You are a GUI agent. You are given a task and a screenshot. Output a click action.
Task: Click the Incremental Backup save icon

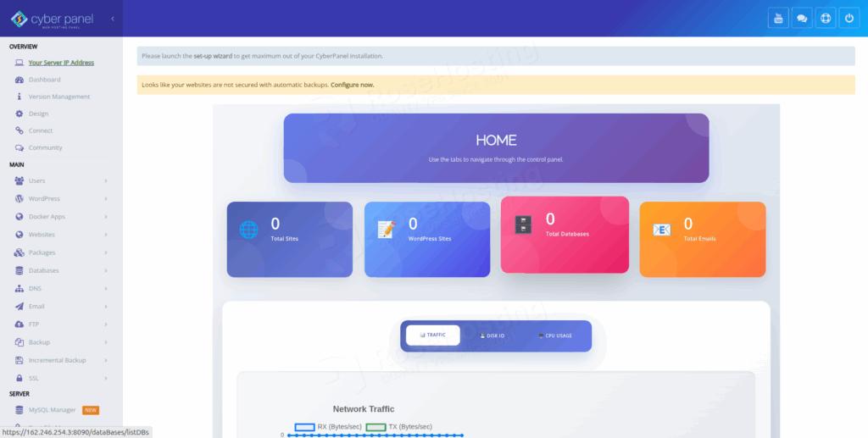(x=19, y=360)
